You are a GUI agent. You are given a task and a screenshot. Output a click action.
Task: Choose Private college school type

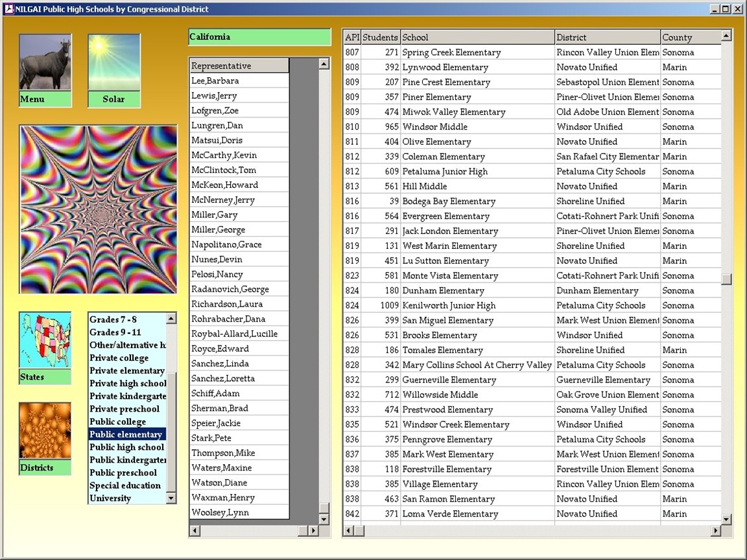tap(119, 358)
